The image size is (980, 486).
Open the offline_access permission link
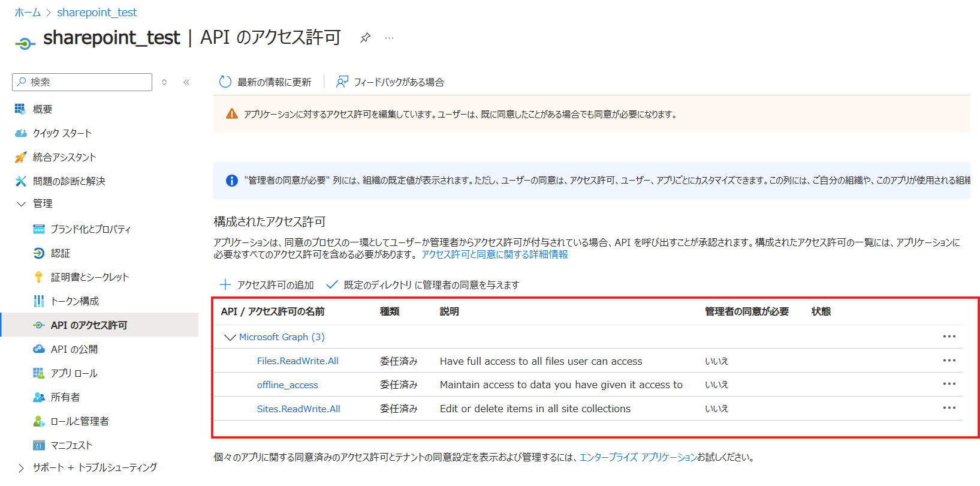[x=288, y=385]
